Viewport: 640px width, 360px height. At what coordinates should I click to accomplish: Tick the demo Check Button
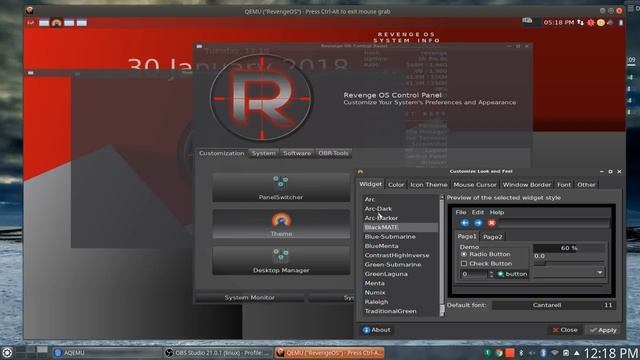tap(487, 264)
